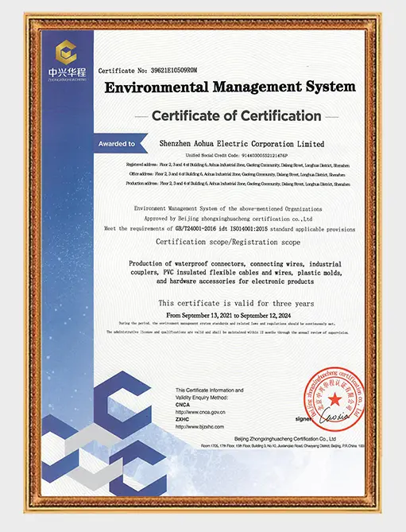Click the Certification scope/Registration scope heading
This screenshot has width=406, height=532.
coord(228,242)
